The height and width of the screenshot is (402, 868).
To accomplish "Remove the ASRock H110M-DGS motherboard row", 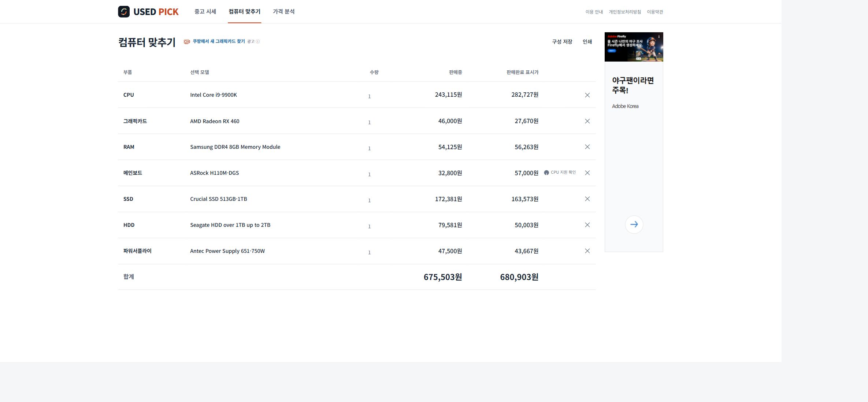I will tap(587, 173).
